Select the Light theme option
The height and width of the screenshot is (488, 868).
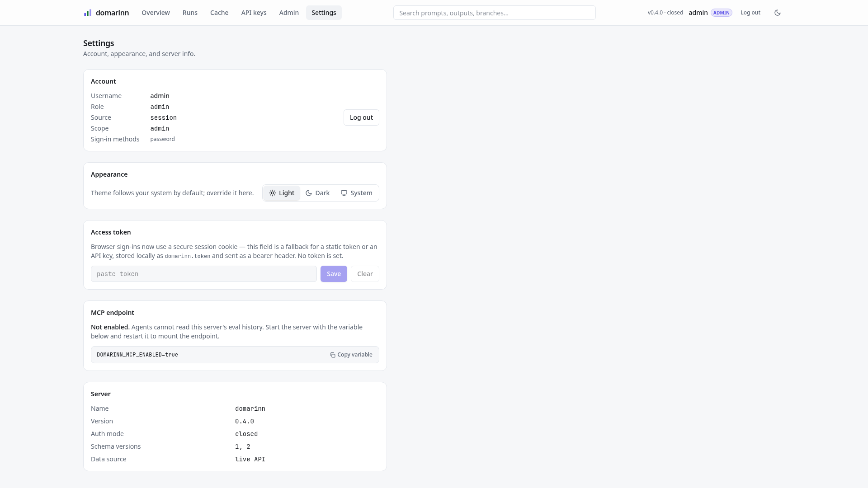pyautogui.click(x=282, y=193)
